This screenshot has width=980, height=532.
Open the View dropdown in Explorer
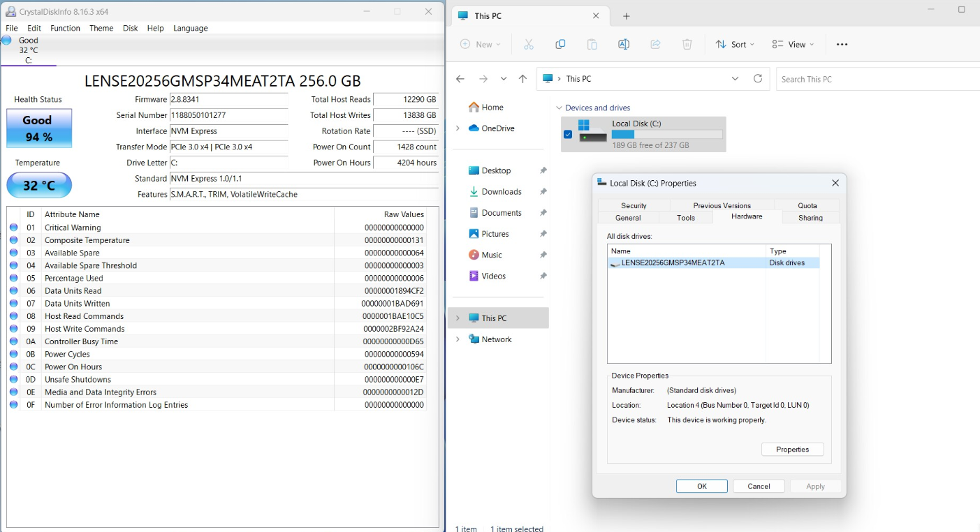(x=793, y=44)
